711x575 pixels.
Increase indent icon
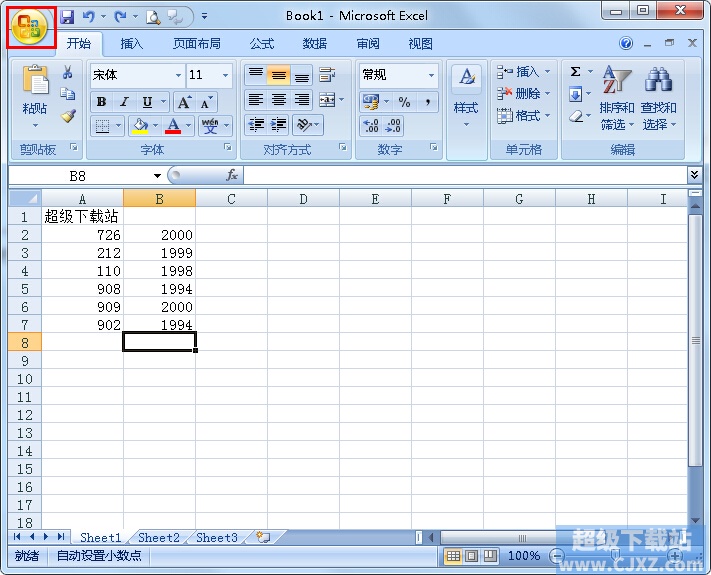pos(278,124)
